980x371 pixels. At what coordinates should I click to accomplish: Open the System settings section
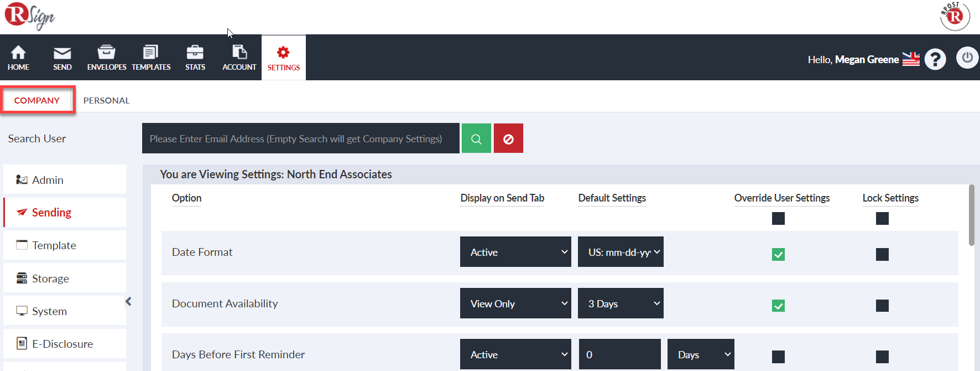[65, 311]
